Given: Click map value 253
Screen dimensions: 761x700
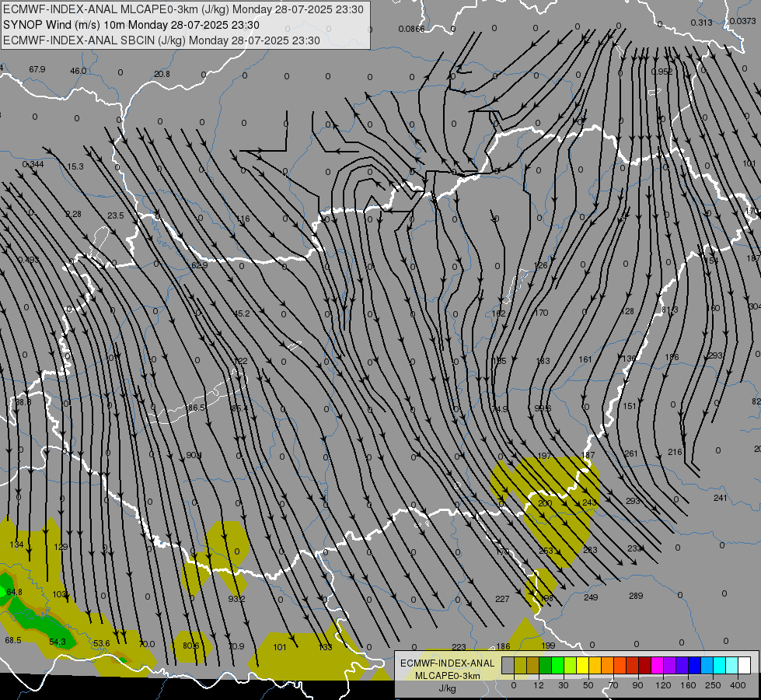Looking at the screenshot, I should pos(546,551).
